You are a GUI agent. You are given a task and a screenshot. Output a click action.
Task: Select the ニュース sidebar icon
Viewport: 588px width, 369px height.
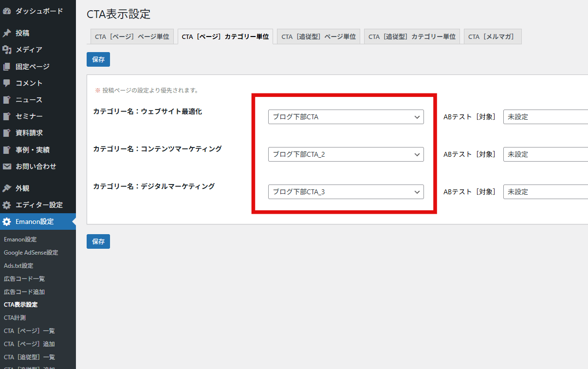pyautogui.click(x=7, y=99)
